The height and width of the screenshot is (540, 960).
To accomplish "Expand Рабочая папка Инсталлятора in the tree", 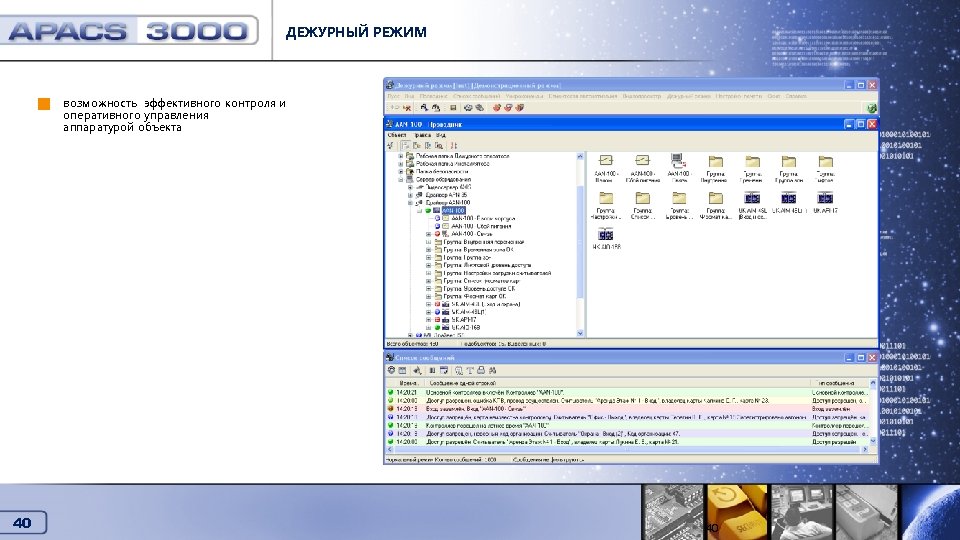I will (x=401, y=164).
